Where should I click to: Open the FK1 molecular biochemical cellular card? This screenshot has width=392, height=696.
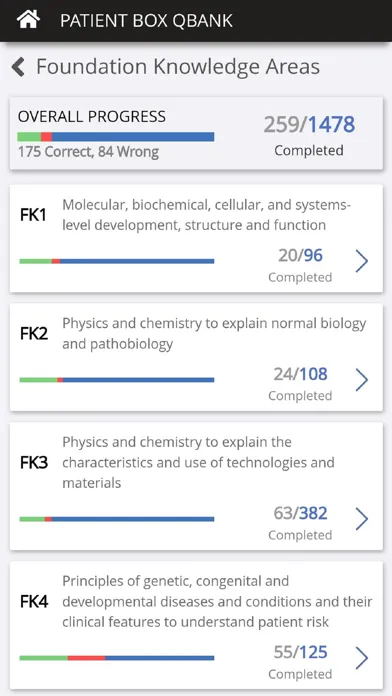coord(196,239)
